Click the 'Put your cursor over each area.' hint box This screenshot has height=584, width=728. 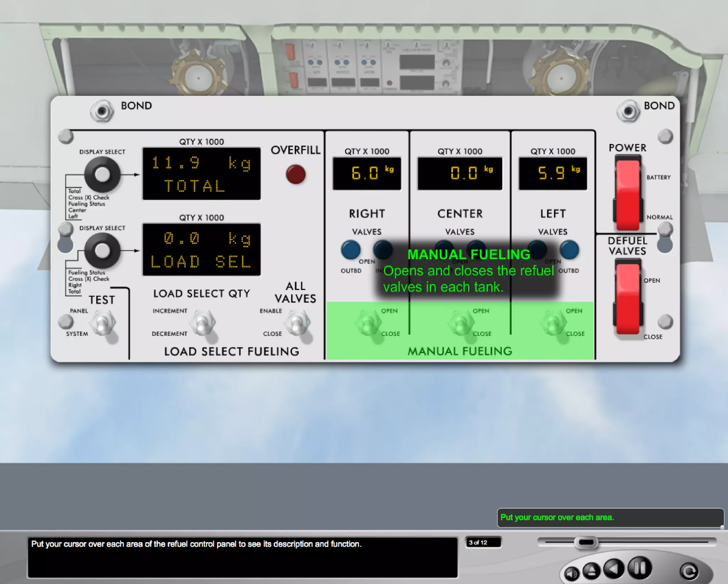coord(610,518)
